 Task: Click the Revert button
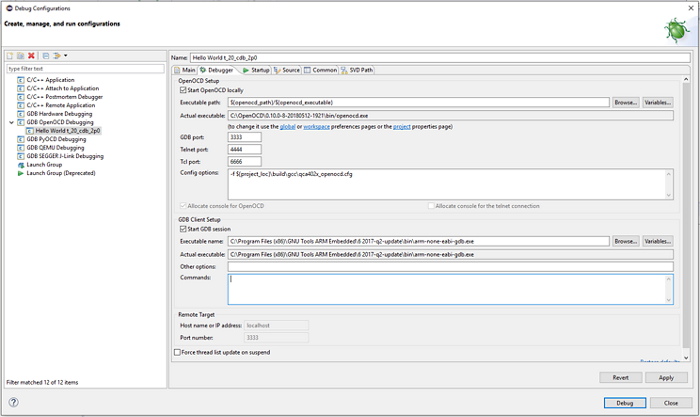(x=621, y=378)
